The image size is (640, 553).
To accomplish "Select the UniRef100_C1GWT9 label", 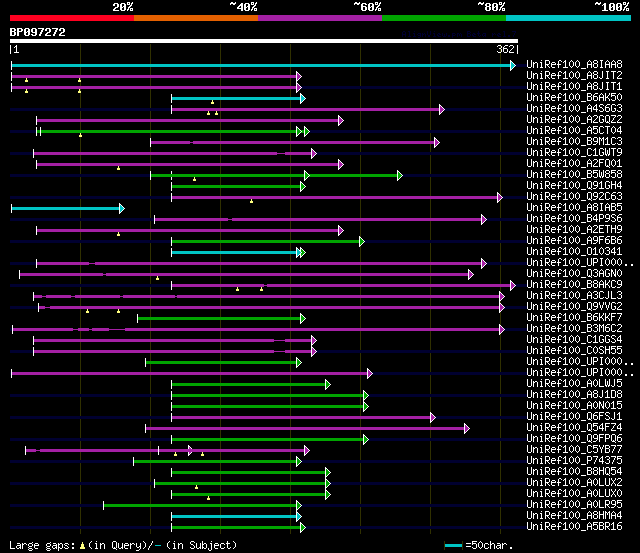I will click(574, 153).
